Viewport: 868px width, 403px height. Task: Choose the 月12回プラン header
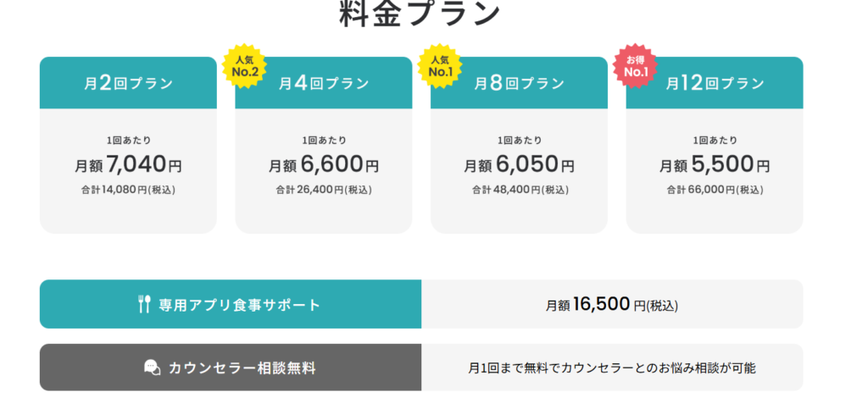715,83
